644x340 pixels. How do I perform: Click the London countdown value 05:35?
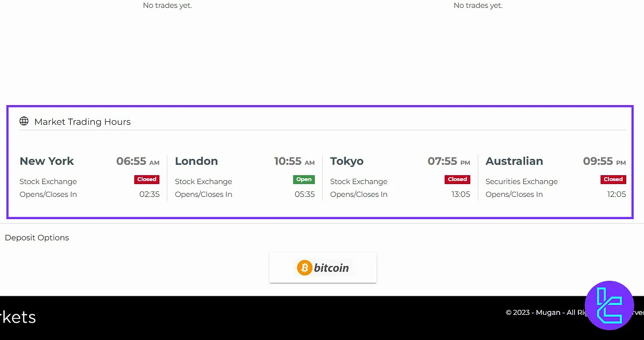click(x=304, y=194)
